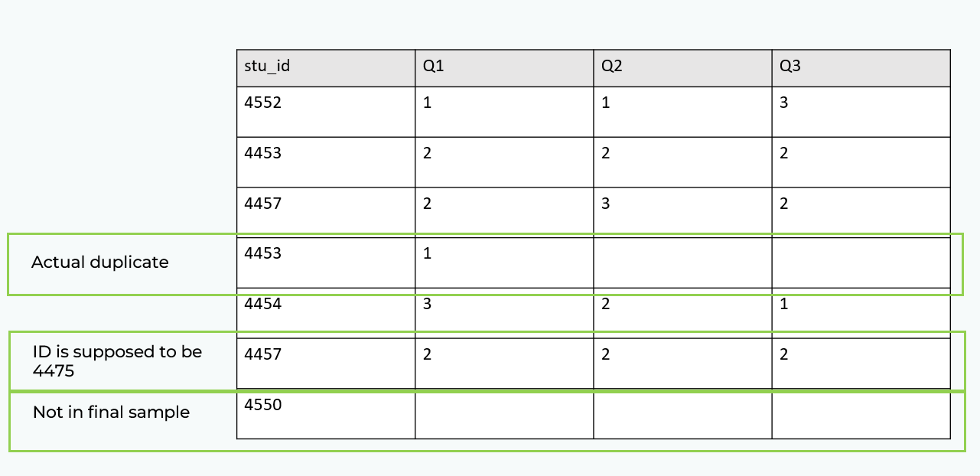Click the "ID is supposed to be 4475" note

[117, 360]
